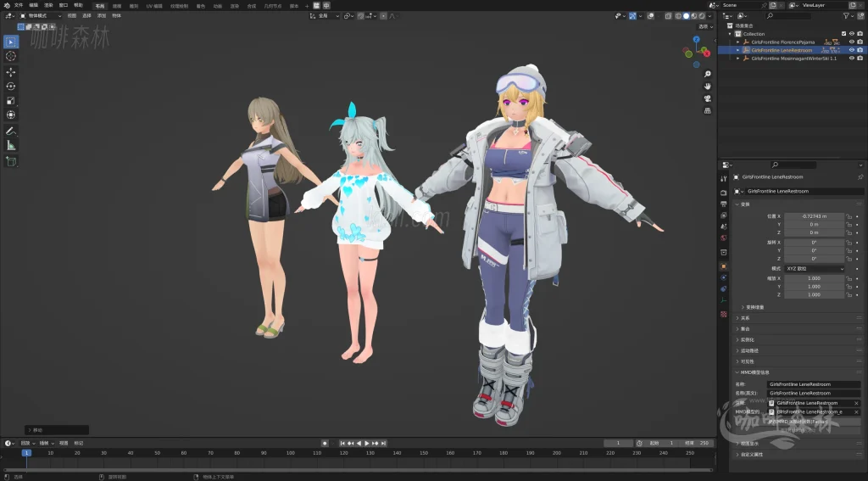Open the 全局 transform orientation dropdown
The width and height of the screenshot is (868, 481).
pos(325,16)
